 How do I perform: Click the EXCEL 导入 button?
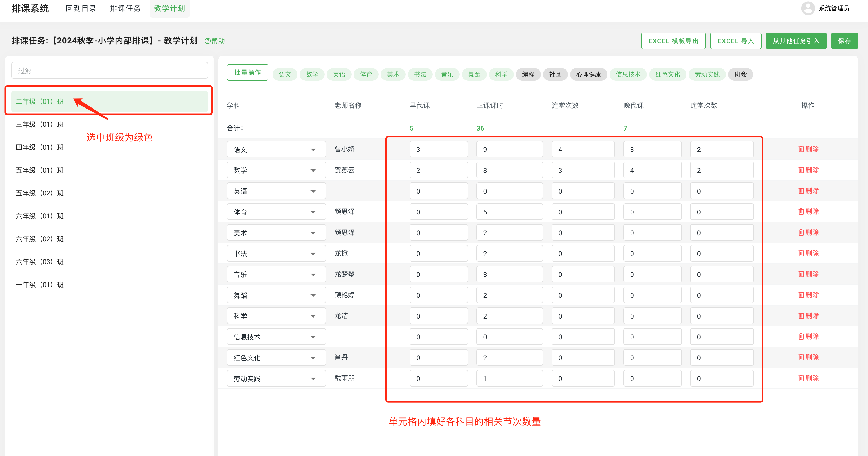click(736, 41)
